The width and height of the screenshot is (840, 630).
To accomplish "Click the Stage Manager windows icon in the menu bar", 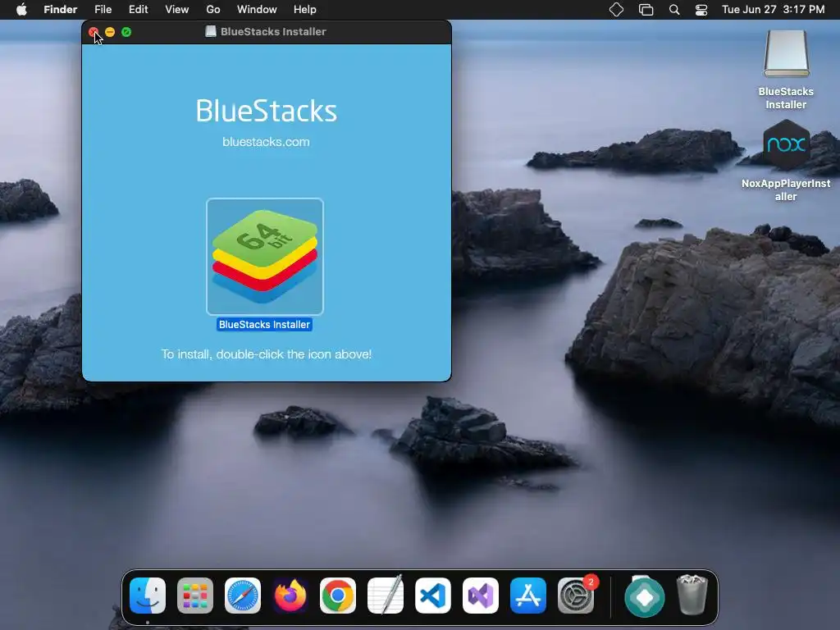I will click(646, 10).
